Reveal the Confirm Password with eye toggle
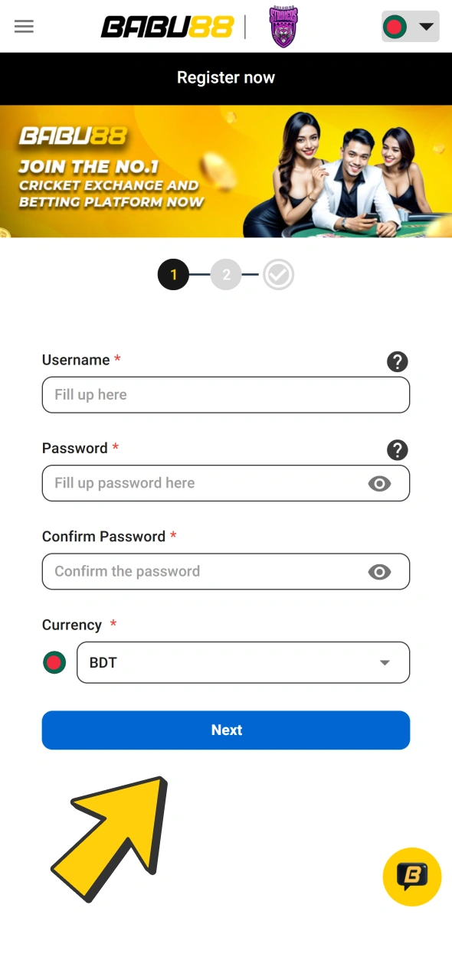 pyautogui.click(x=380, y=571)
